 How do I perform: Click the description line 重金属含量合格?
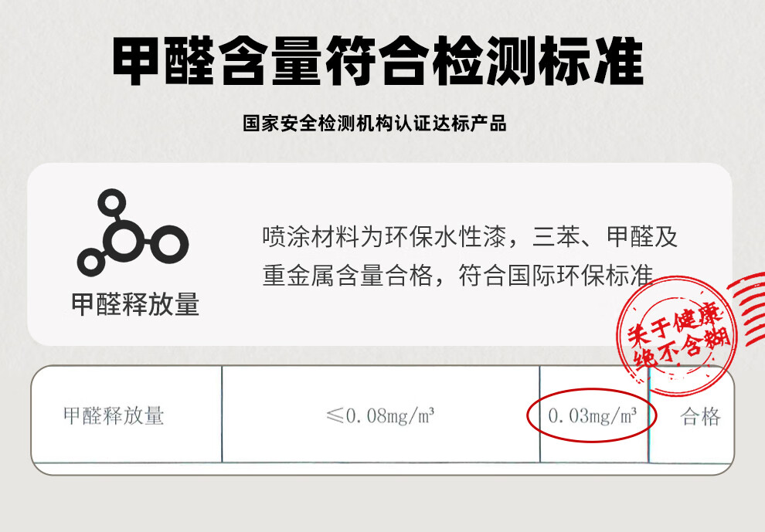point(348,276)
